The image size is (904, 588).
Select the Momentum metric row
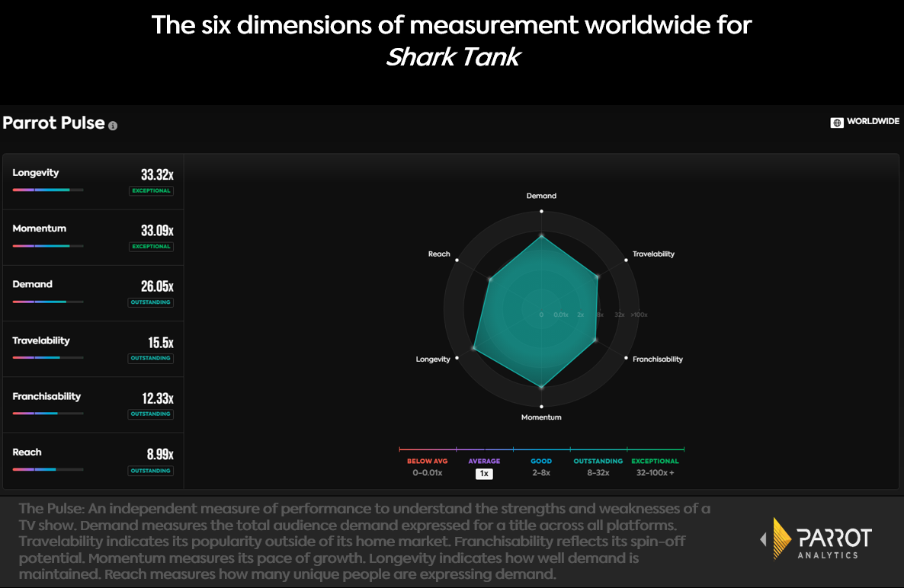point(94,238)
